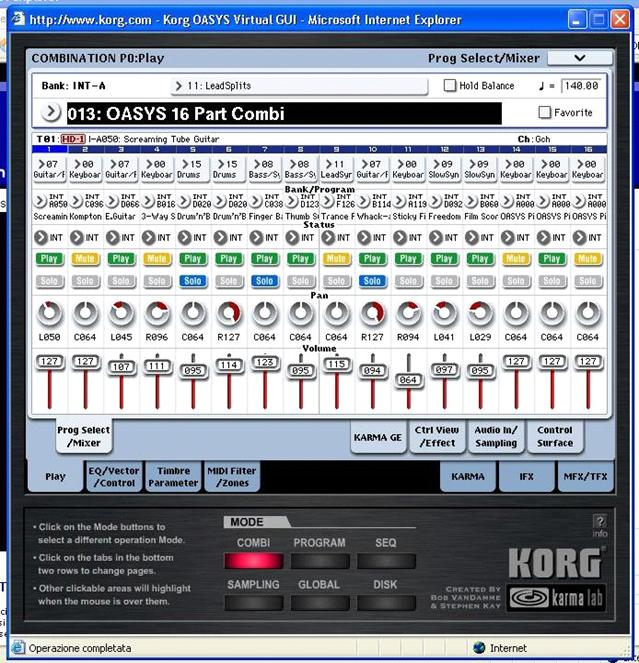The height and width of the screenshot is (663, 639).
Task: Open the Timbre Parameter tab
Action: [173, 477]
